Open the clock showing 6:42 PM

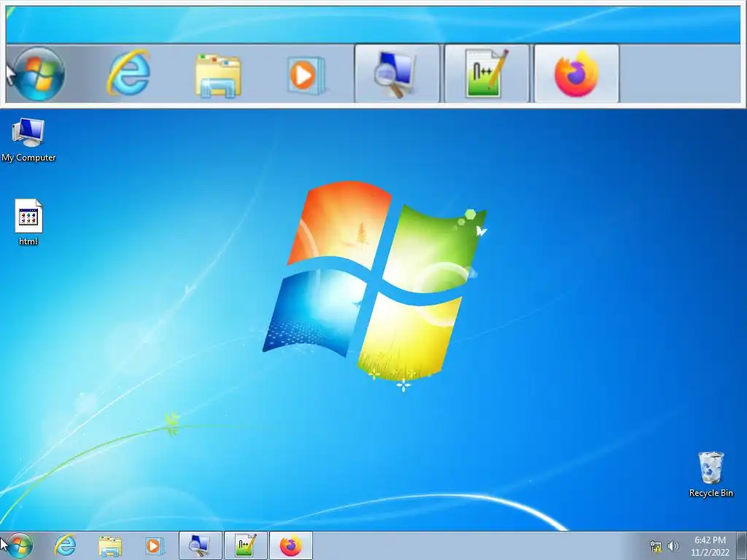[x=710, y=546]
